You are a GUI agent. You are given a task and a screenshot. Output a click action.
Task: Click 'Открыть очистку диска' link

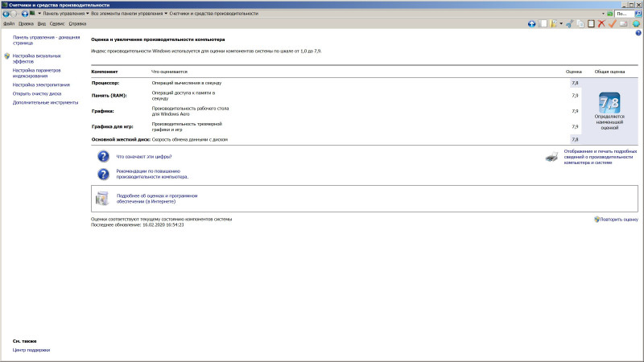[36, 93]
